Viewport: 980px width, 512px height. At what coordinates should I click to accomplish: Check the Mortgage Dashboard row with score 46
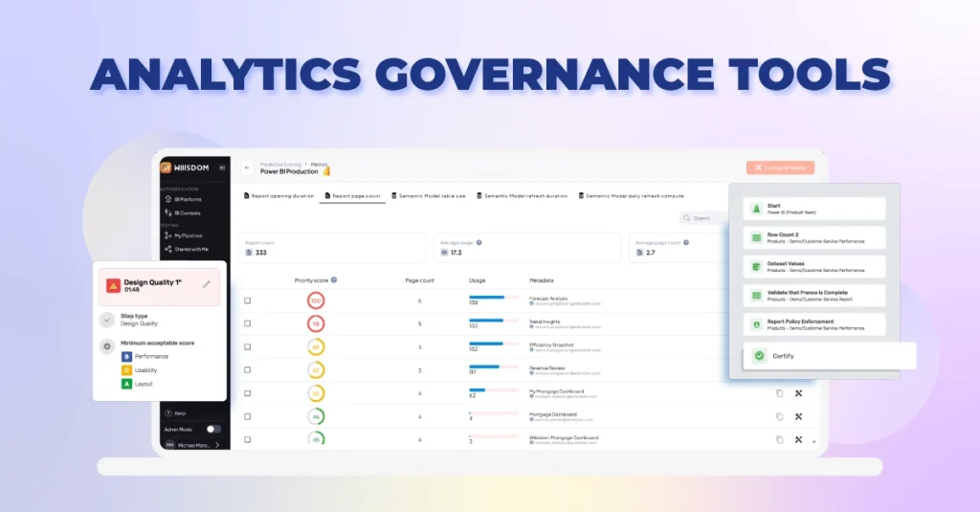click(248, 416)
